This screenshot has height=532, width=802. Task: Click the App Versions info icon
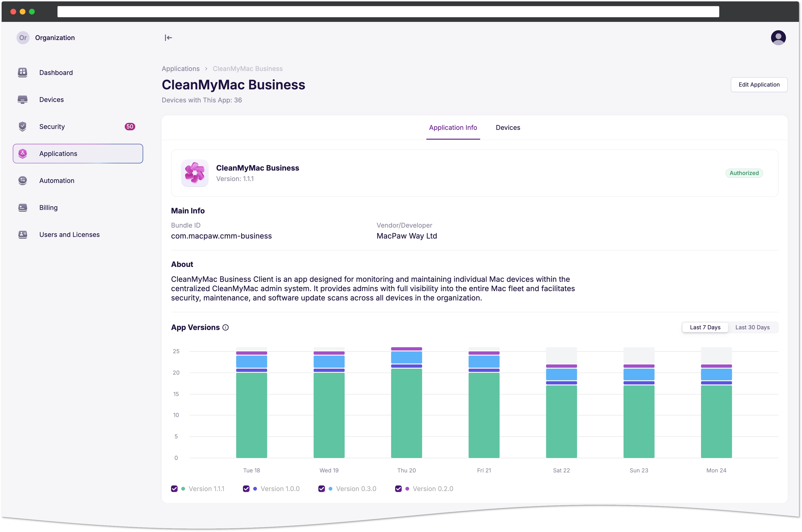point(226,327)
